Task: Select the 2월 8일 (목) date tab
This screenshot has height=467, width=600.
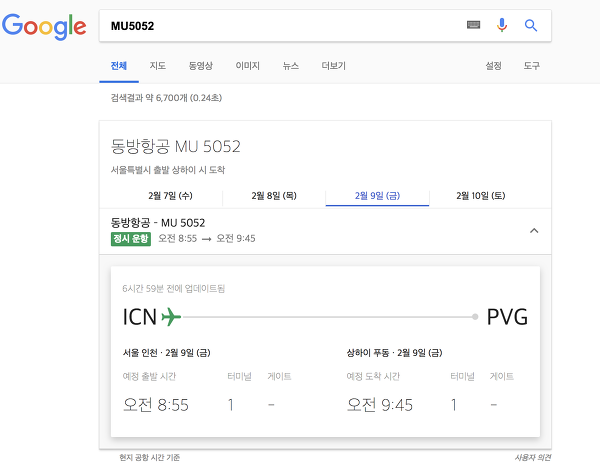Action: pyautogui.click(x=274, y=196)
